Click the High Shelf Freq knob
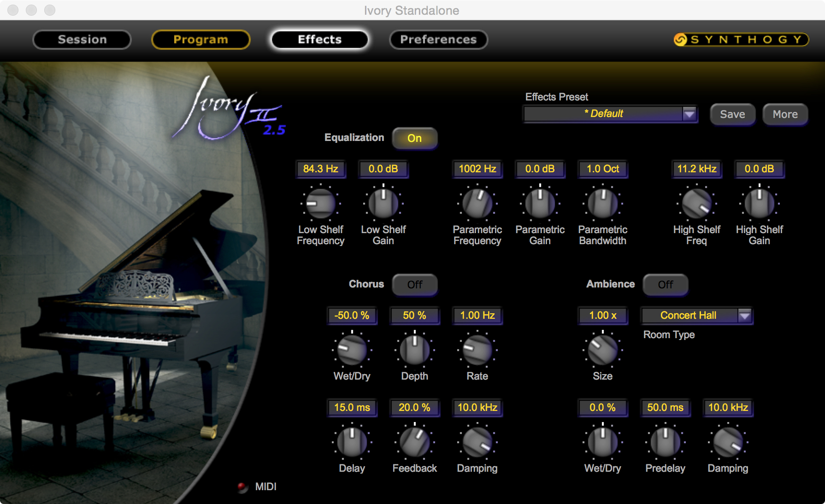 point(696,203)
